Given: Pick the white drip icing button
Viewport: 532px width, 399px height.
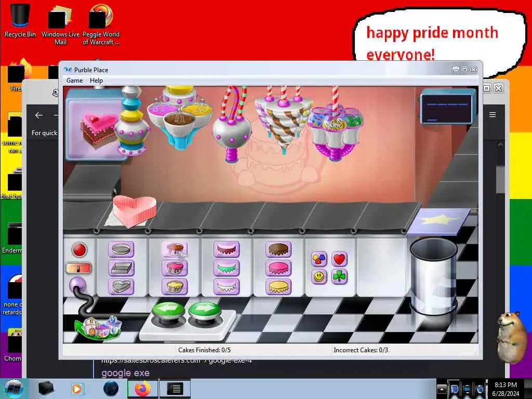Looking at the screenshot, I should coord(227,287).
